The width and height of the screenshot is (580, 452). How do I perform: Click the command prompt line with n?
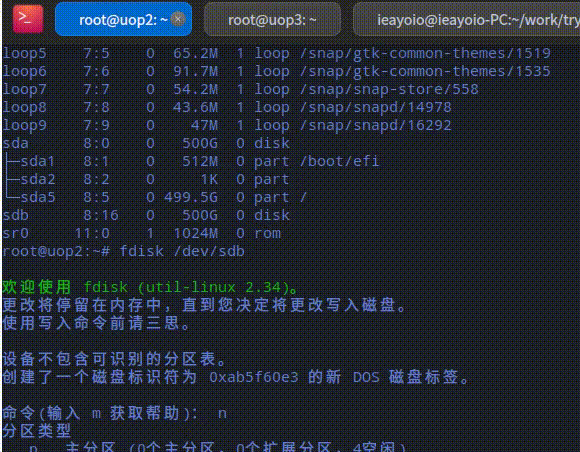(114, 413)
